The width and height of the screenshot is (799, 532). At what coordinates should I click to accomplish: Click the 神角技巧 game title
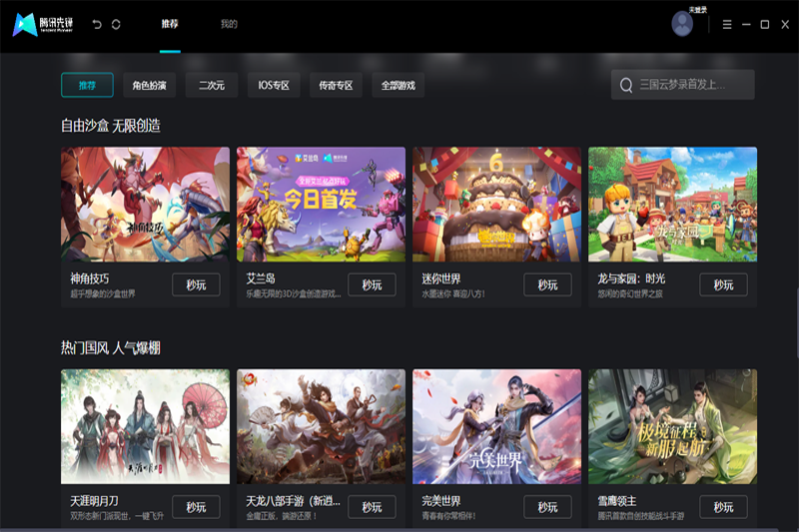[x=90, y=278]
